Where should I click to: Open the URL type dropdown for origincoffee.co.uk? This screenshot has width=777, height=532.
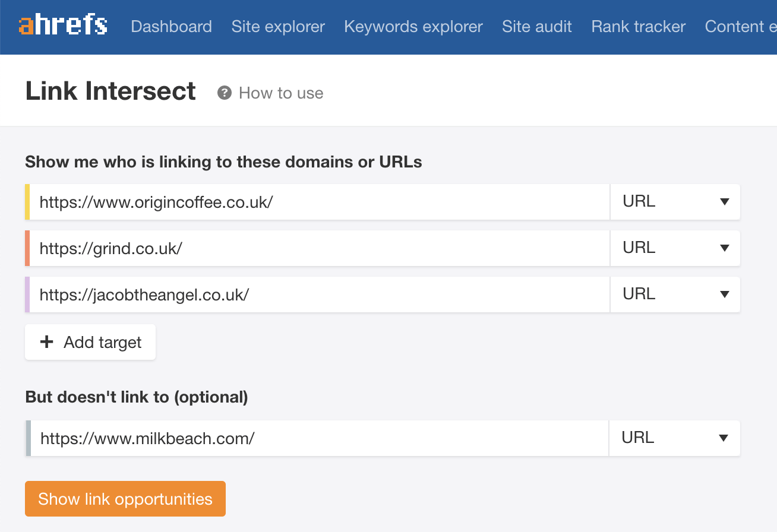pyautogui.click(x=675, y=202)
